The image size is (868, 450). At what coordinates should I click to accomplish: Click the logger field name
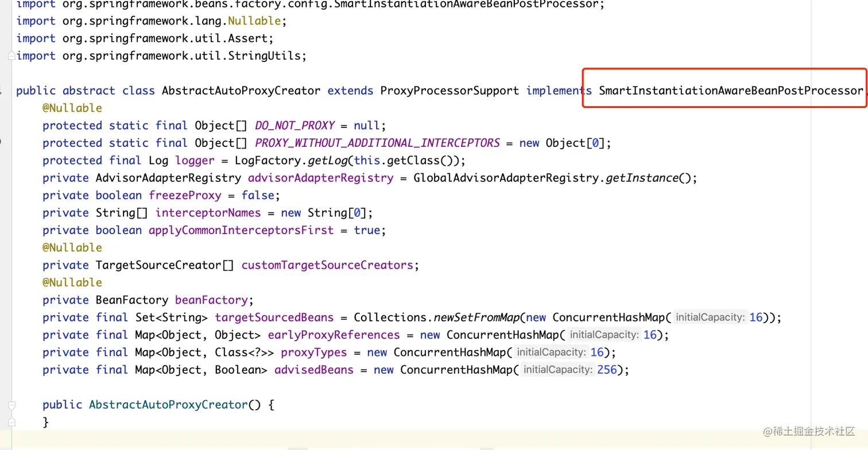tap(195, 160)
